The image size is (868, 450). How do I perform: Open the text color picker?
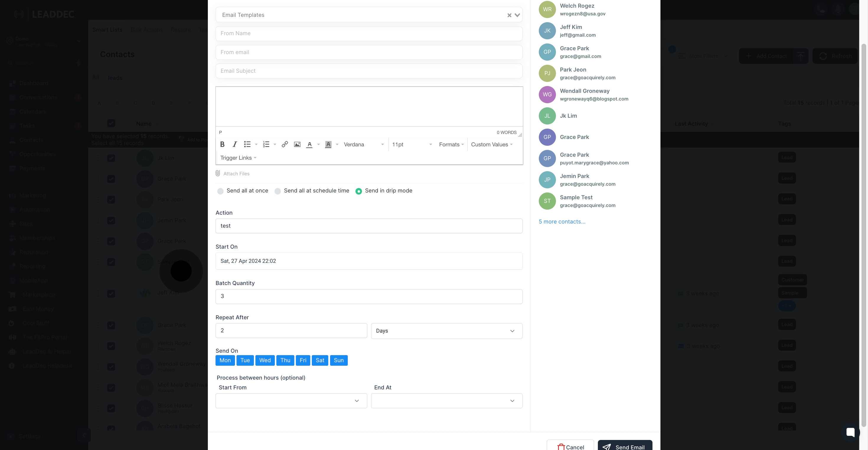point(309,144)
